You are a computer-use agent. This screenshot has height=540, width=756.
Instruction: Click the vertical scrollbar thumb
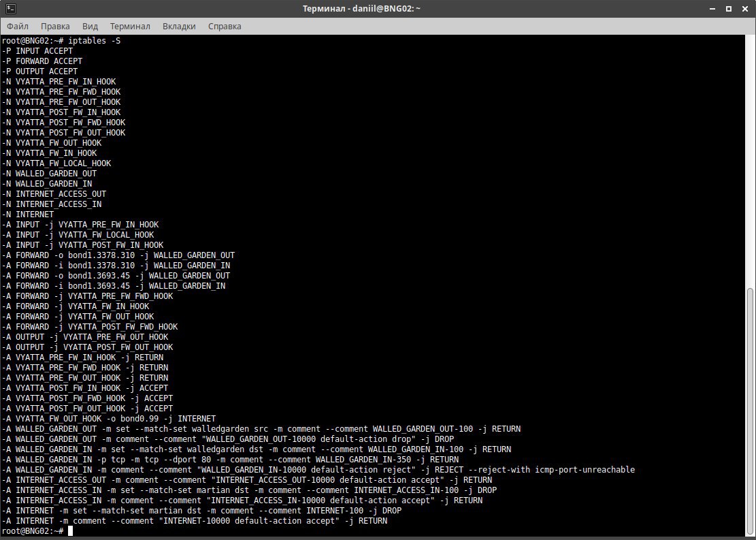tap(749, 411)
